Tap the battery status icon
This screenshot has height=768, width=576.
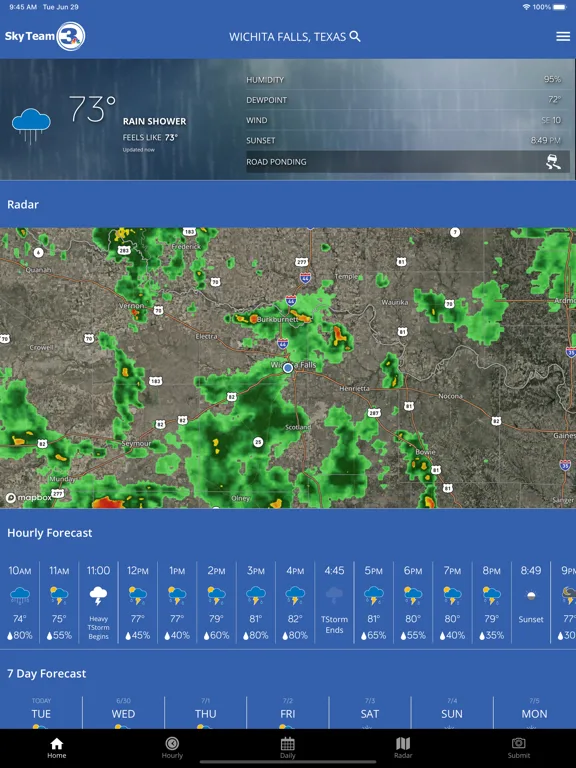(561, 7)
